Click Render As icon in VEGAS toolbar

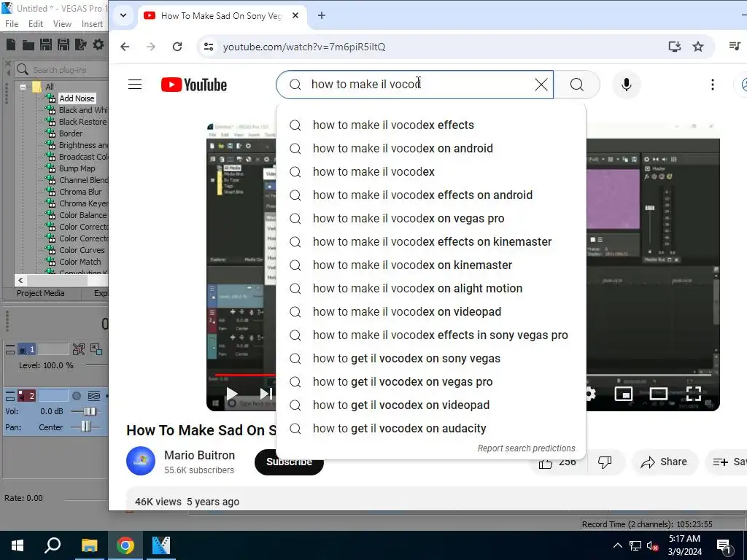pyautogui.click(x=81, y=44)
